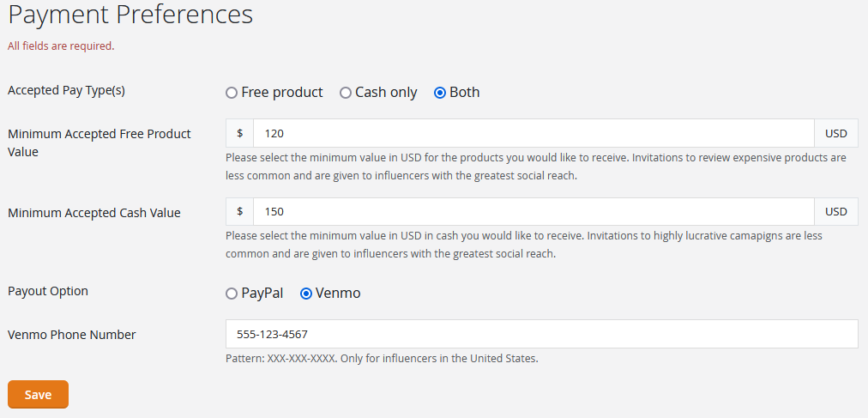Click the Payment Preferences heading

tap(130, 15)
